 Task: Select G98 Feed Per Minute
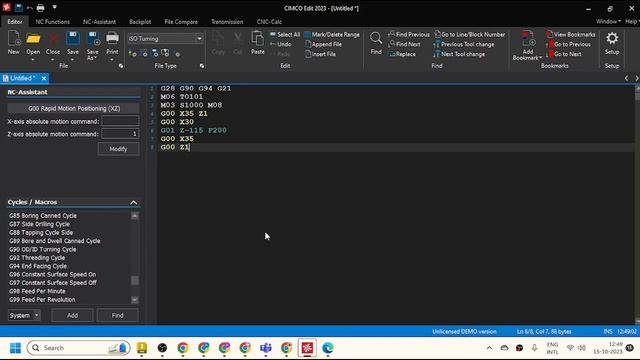(x=37, y=291)
